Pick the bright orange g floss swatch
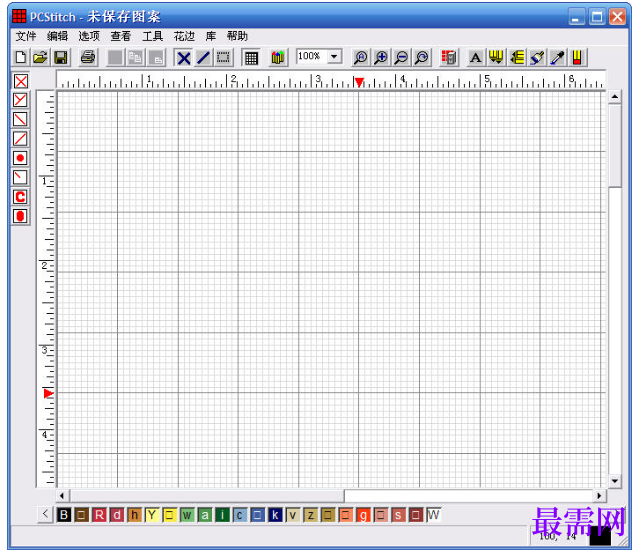 (x=363, y=515)
